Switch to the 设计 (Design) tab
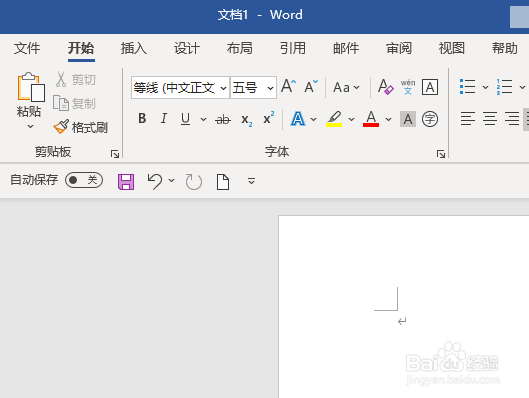 (x=187, y=48)
